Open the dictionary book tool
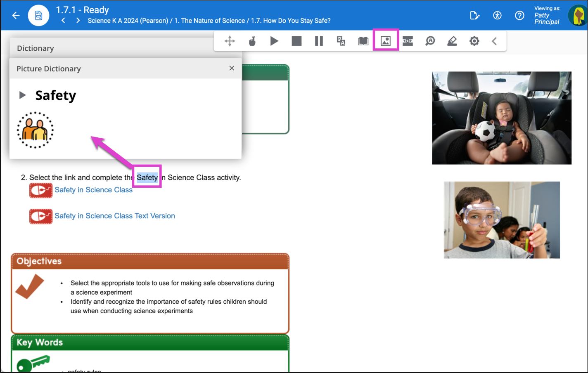The image size is (588, 373). 363,41
